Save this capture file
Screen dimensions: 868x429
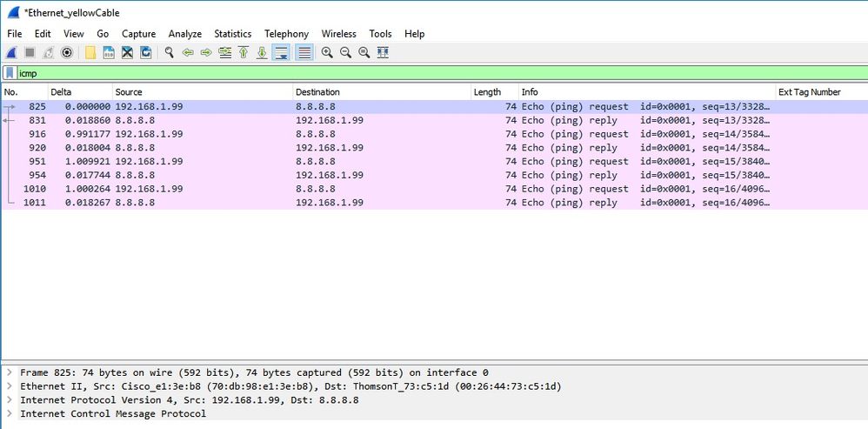click(109, 52)
